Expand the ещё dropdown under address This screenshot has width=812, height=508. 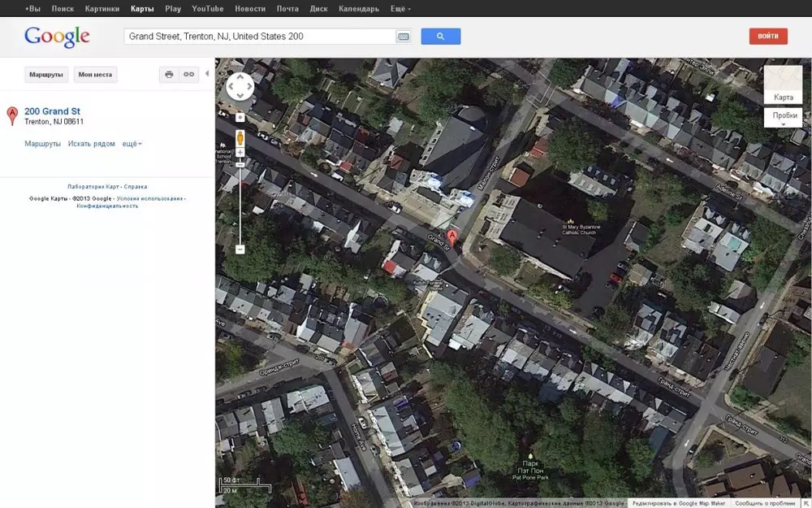(132, 144)
